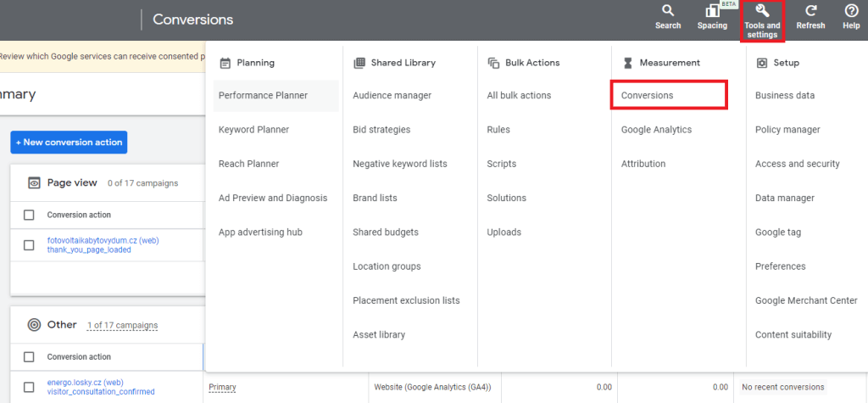Open Tools and settings menu

tap(762, 21)
